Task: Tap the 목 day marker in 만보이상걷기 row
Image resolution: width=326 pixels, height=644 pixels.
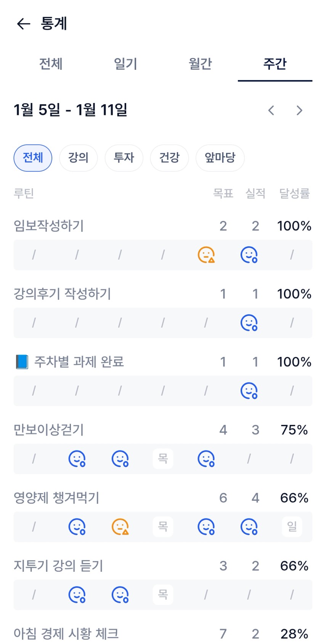Action: click(x=163, y=458)
